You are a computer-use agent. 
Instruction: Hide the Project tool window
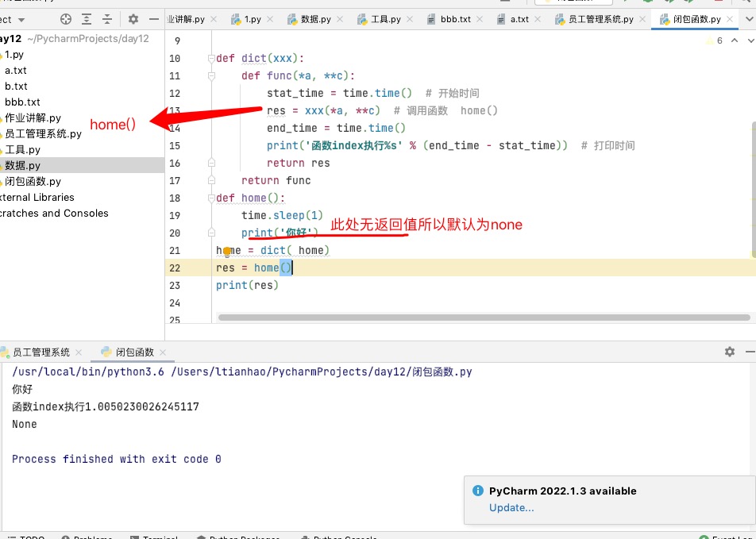154,19
